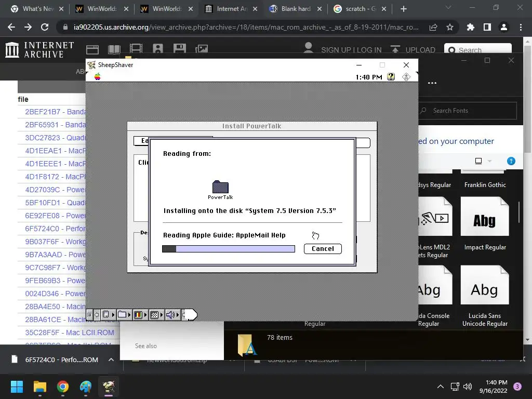Open the Monitor color depth Control Strip module
Image resolution: width=532 pixels, height=399 pixels.
click(x=138, y=314)
